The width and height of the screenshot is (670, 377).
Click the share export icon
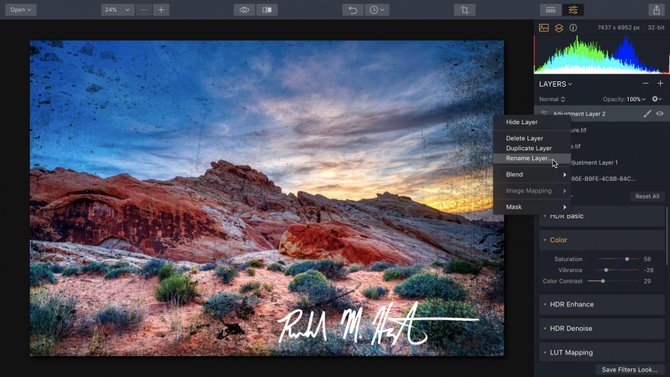(x=656, y=10)
